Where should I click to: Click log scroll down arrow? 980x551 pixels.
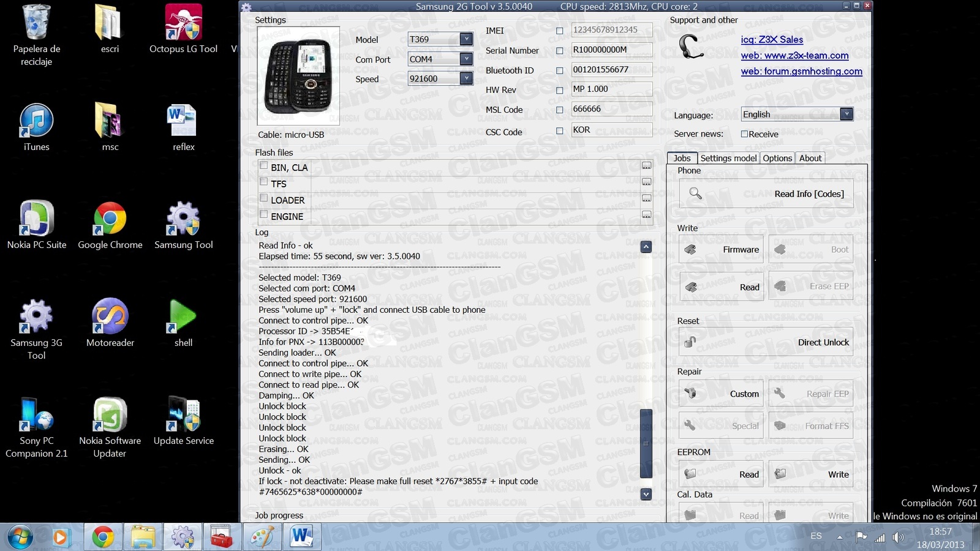pos(646,494)
